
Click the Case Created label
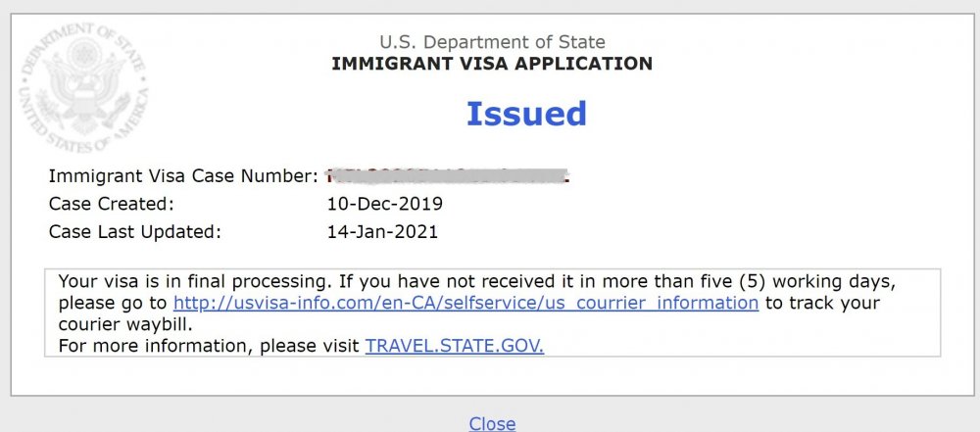[x=111, y=204]
